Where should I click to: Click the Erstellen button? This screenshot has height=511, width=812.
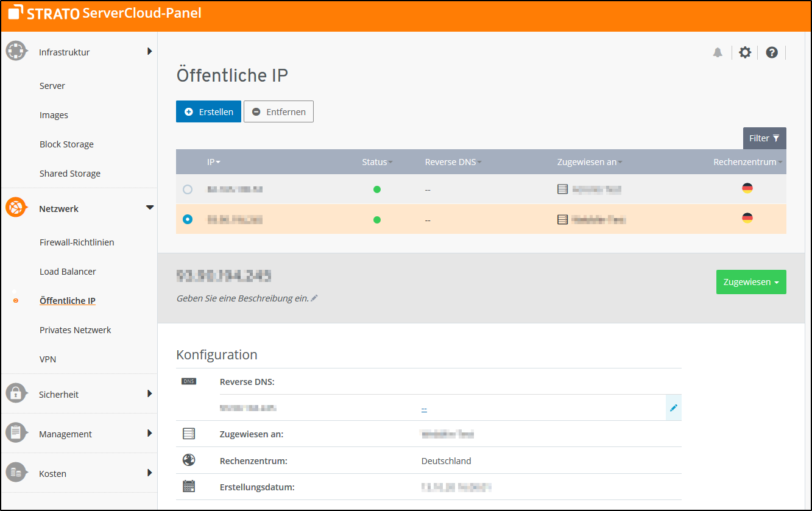208,112
